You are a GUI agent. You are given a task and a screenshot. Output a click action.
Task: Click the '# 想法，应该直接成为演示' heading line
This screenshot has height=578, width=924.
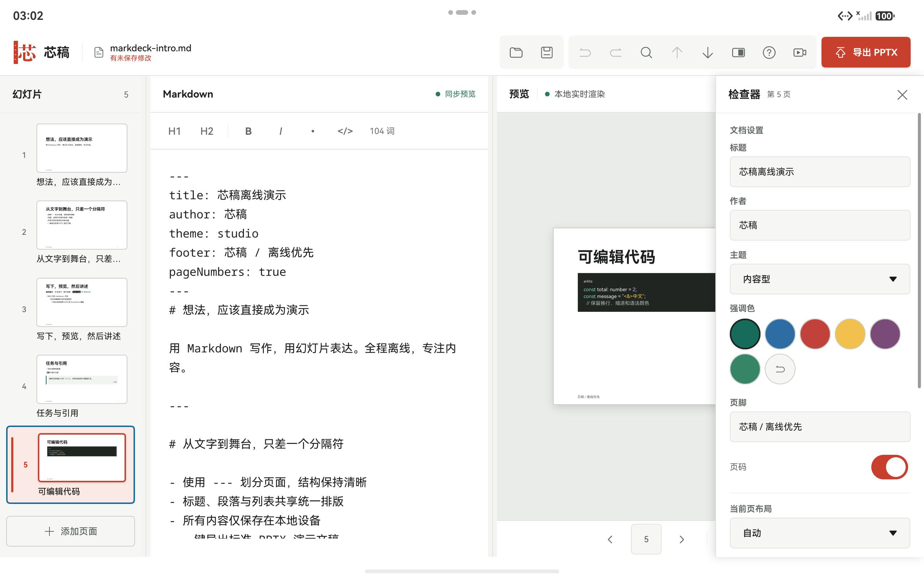click(x=239, y=310)
